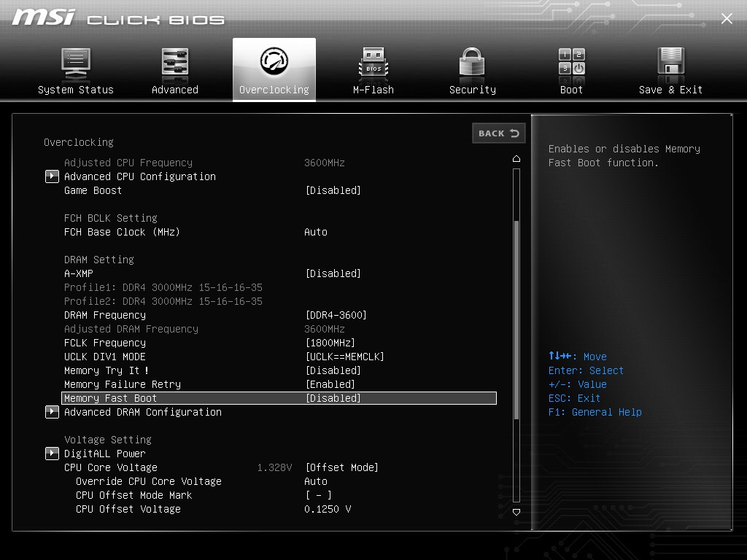Open the System Status monitor icon
747x560 pixels.
point(76,63)
